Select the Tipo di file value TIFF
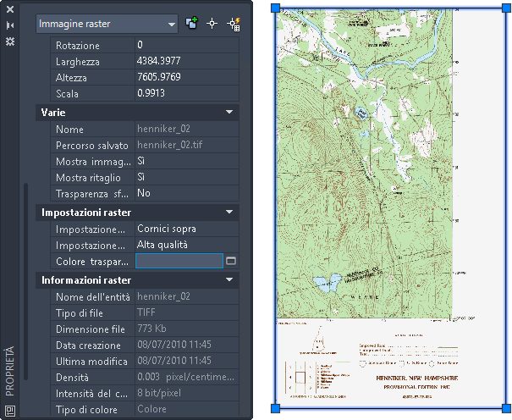 pyautogui.click(x=187, y=312)
